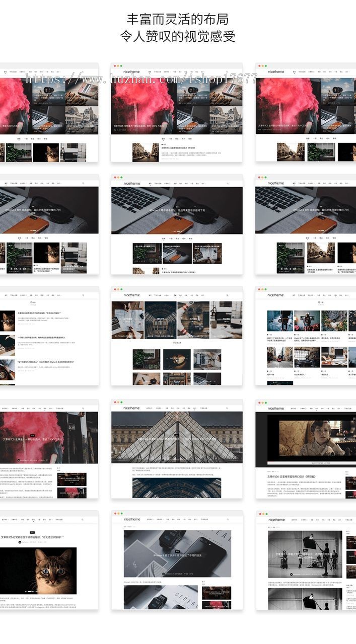Click the laptop and phone hero slide in the centered-slider window

pyautogui.click(x=177, y=210)
